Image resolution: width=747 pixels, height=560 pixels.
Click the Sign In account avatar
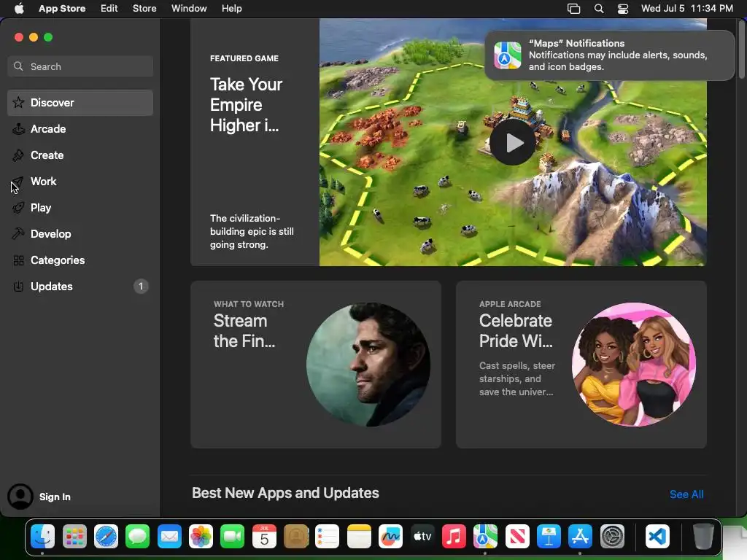[x=20, y=496]
